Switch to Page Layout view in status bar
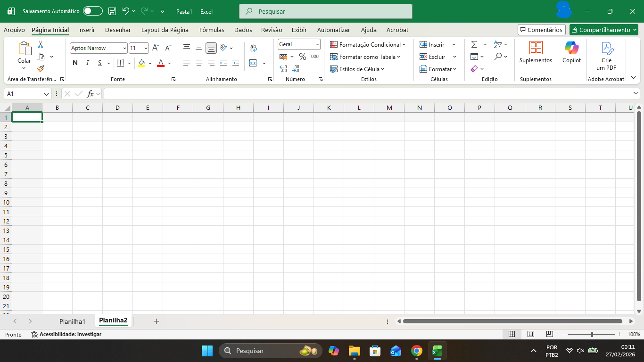Viewport: 644px width, 362px height. 531,334
